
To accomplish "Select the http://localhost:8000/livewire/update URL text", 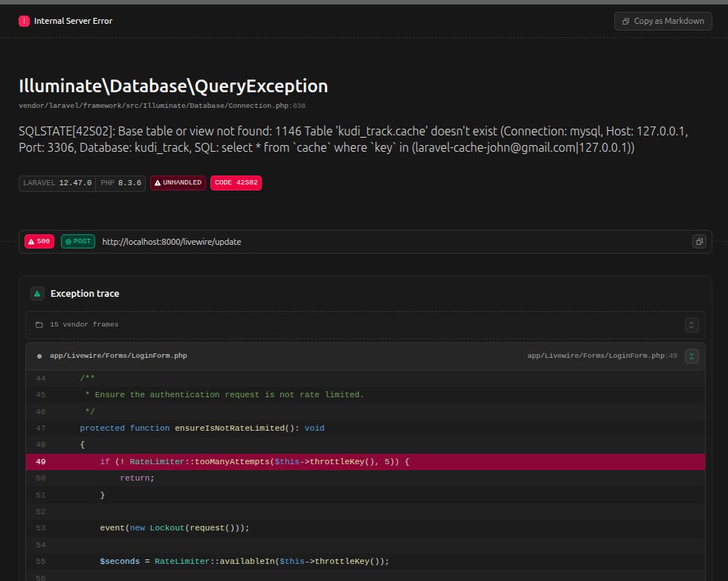I will pos(171,242).
